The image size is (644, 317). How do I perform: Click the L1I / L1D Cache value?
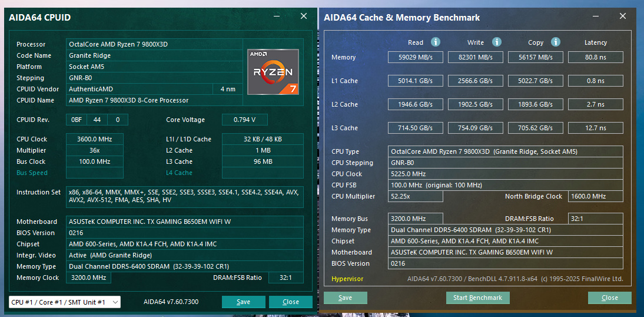[x=263, y=140]
